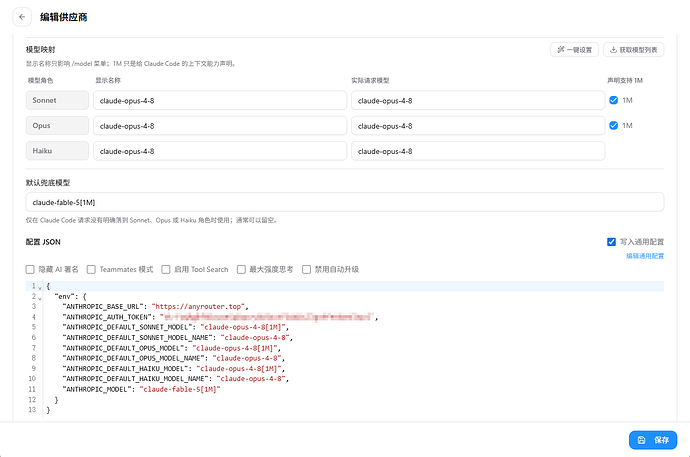Open the 编辑通用配置 link
This screenshot has height=457, width=690.
click(645, 256)
